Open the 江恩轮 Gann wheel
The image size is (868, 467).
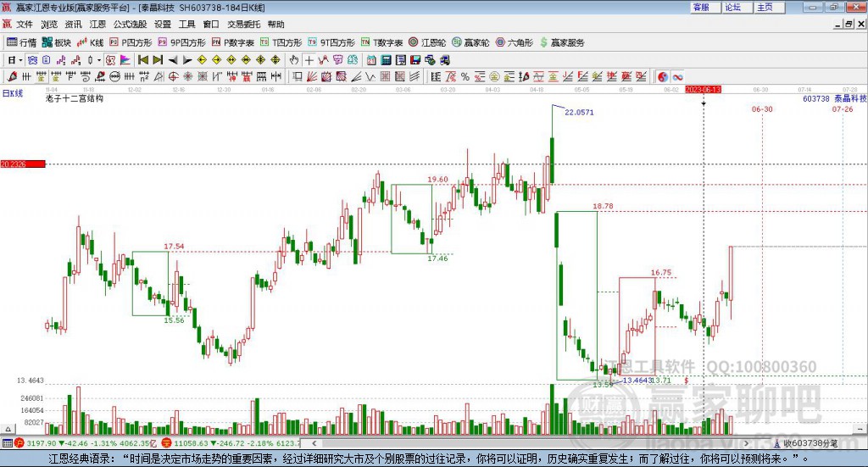(x=427, y=42)
